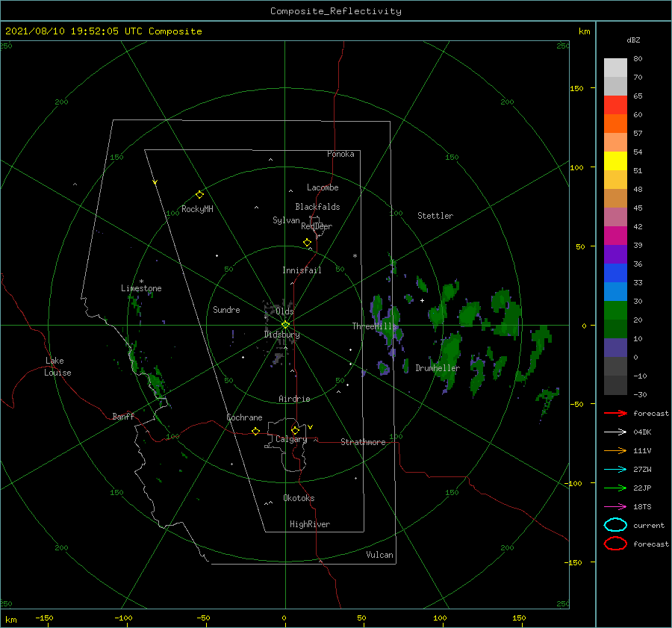Image resolution: width=672 pixels, height=628 pixels.
Task: Click the Sylvan label
Action: click(x=286, y=220)
